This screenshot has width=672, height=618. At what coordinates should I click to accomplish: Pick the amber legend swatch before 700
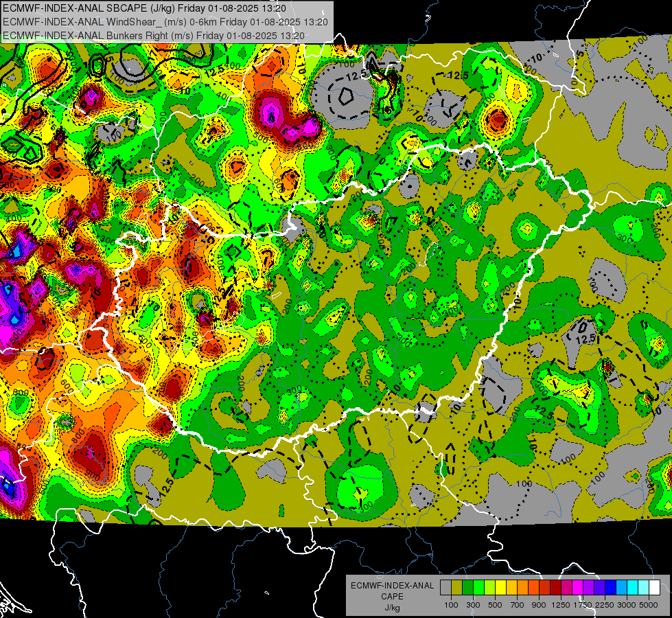click(511, 588)
